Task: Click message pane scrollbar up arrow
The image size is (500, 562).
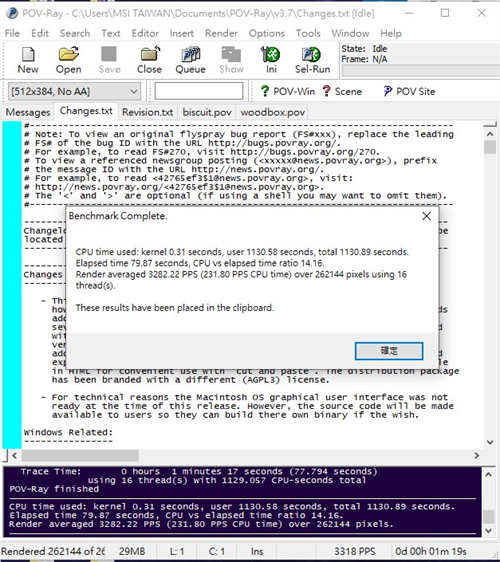Action: 488,475
